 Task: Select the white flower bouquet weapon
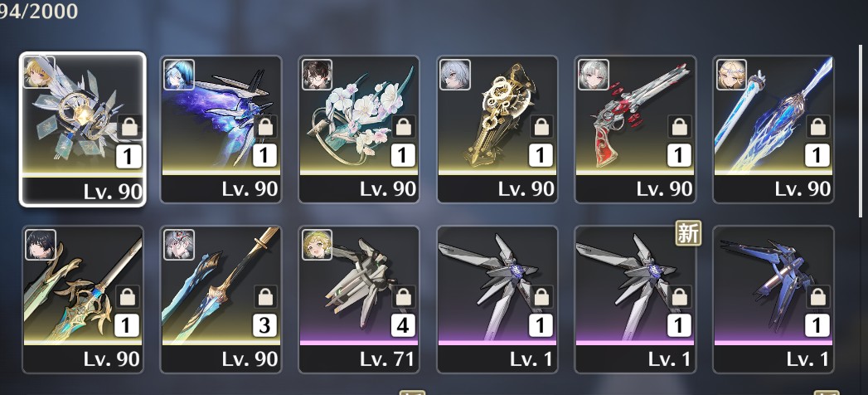359,129
